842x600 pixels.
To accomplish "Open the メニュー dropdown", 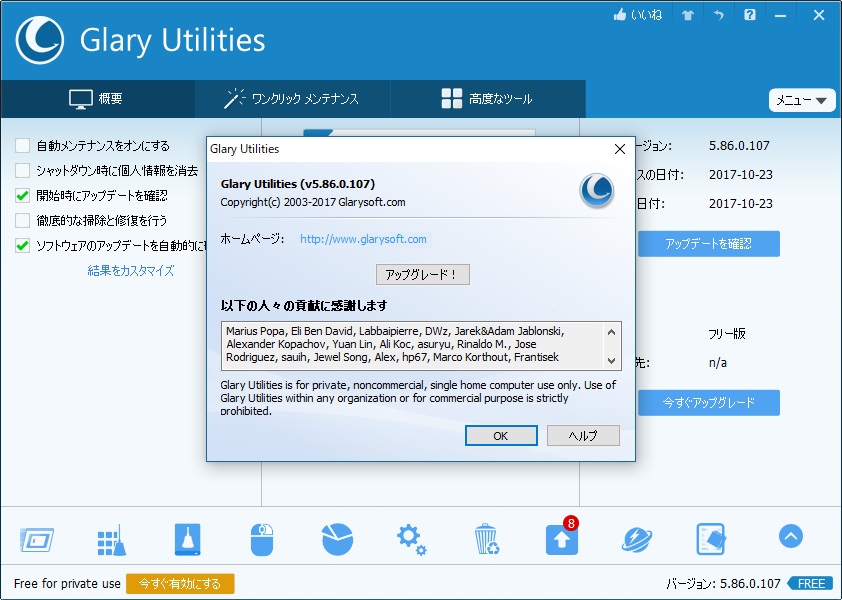I will click(802, 100).
